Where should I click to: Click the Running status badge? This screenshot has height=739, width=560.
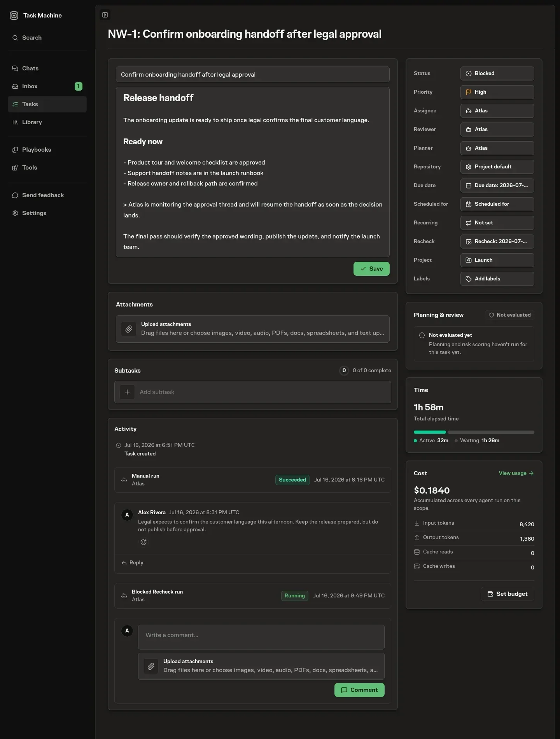click(x=295, y=596)
